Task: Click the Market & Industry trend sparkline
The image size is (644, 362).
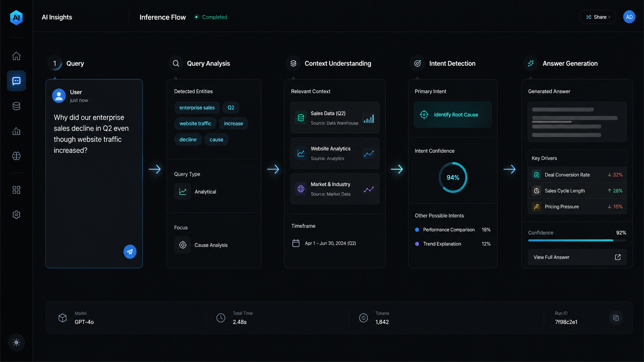Action: tap(369, 189)
